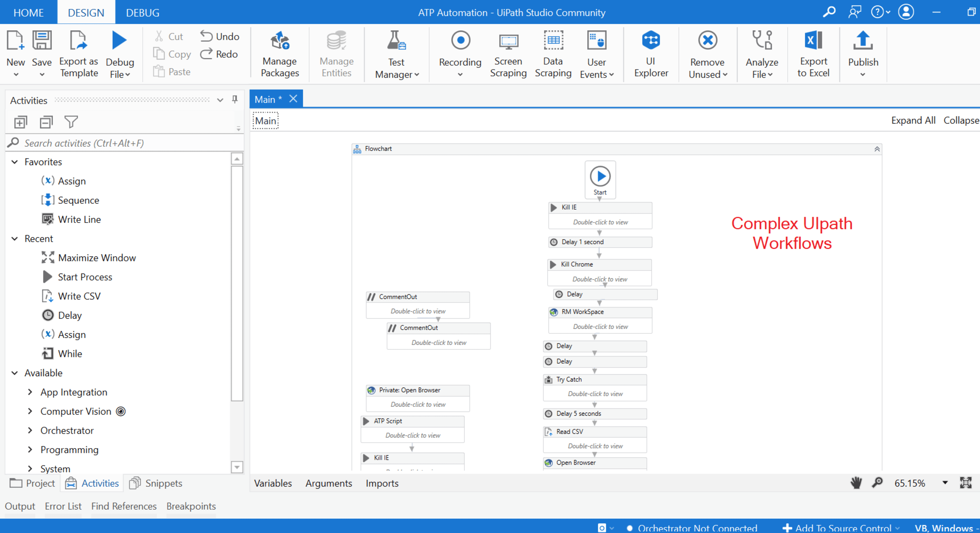Click the Publish icon
This screenshot has height=533, width=980.
863,40
